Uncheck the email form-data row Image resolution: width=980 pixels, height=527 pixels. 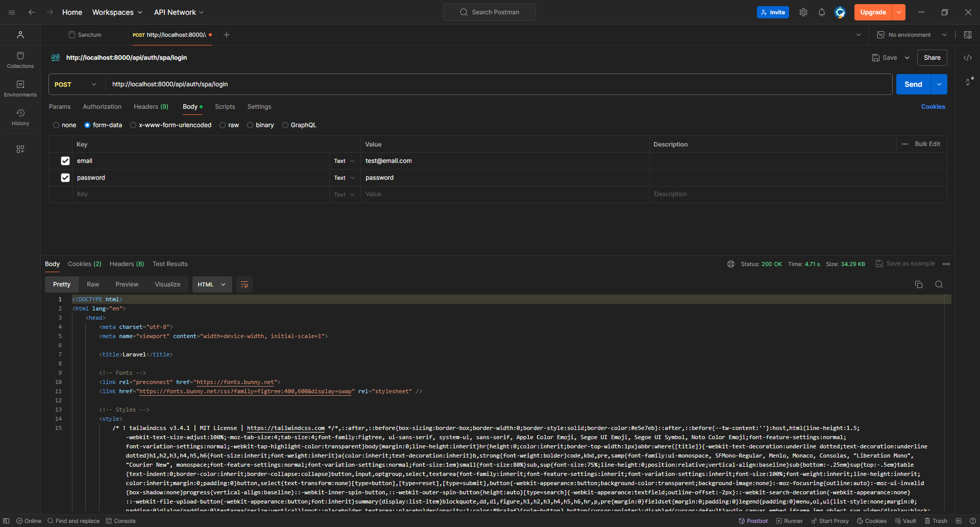tap(65, 161)
